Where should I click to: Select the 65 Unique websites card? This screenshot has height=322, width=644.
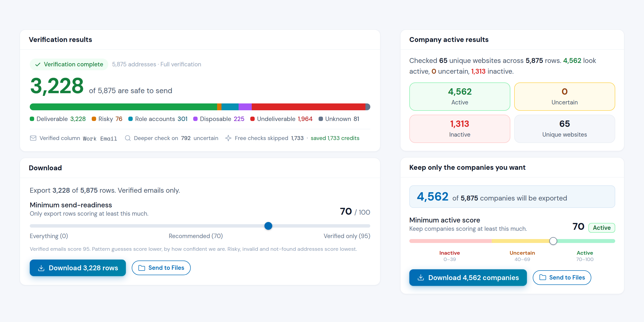pyautogui.click(x=564, y=129)
